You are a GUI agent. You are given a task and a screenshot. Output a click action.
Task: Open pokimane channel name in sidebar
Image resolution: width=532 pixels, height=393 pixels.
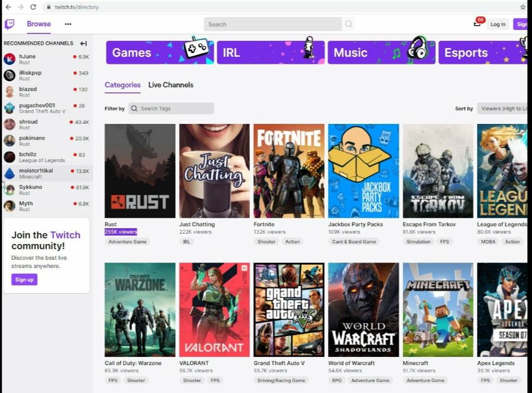click(32, 138)
